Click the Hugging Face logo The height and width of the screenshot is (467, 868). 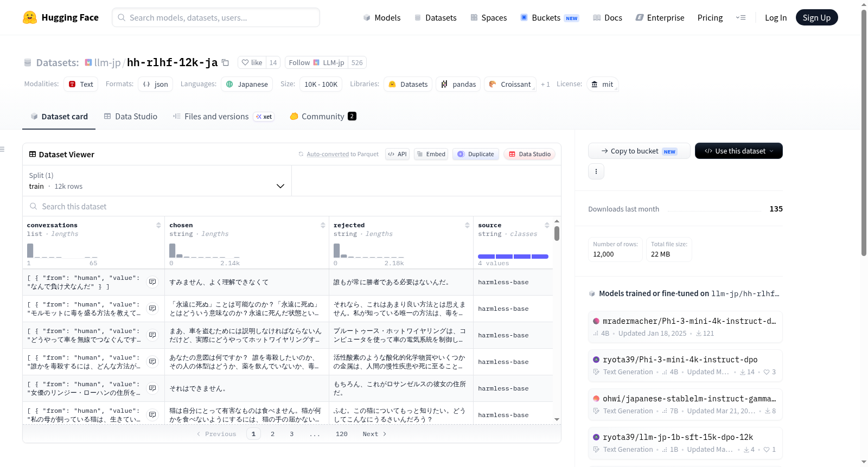click(60, 17)
